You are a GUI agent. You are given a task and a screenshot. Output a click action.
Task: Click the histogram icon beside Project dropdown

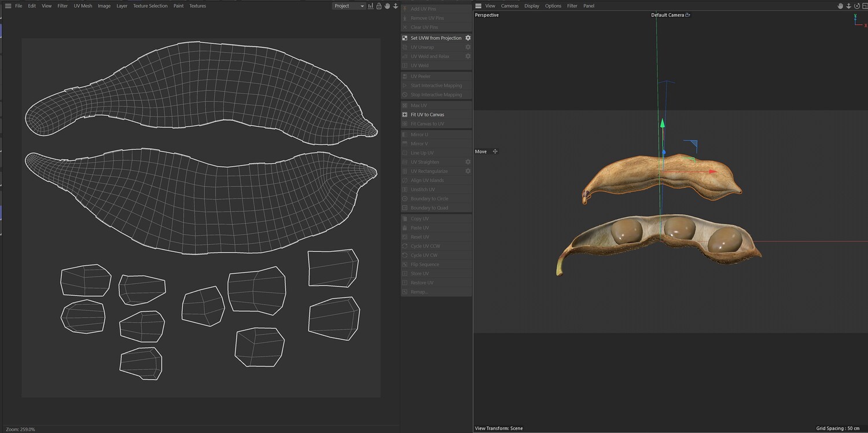pyautogui.click(x=371, y=6)
